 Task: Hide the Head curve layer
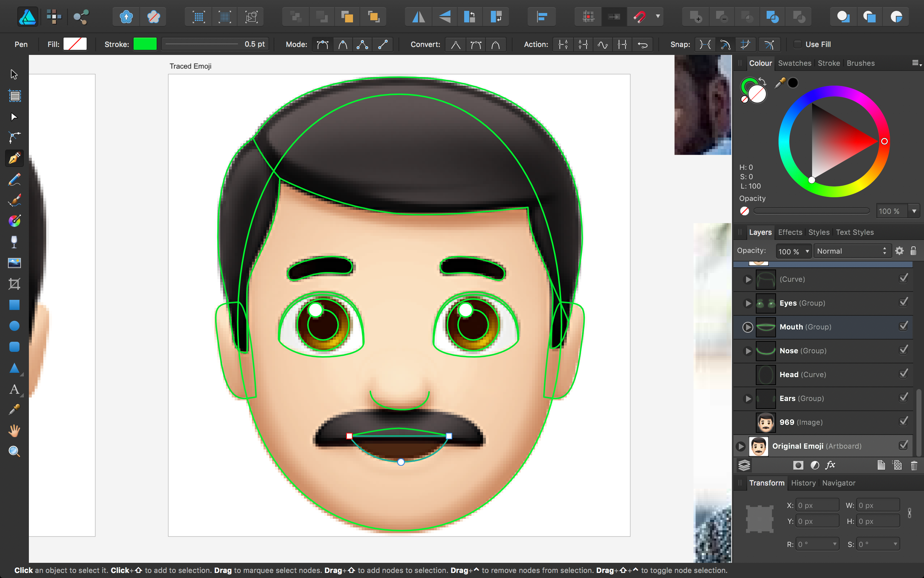point(903,374)
